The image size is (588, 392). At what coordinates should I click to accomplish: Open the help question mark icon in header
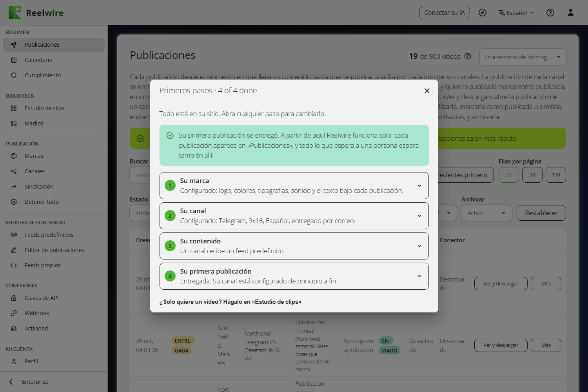click(550, 13)
